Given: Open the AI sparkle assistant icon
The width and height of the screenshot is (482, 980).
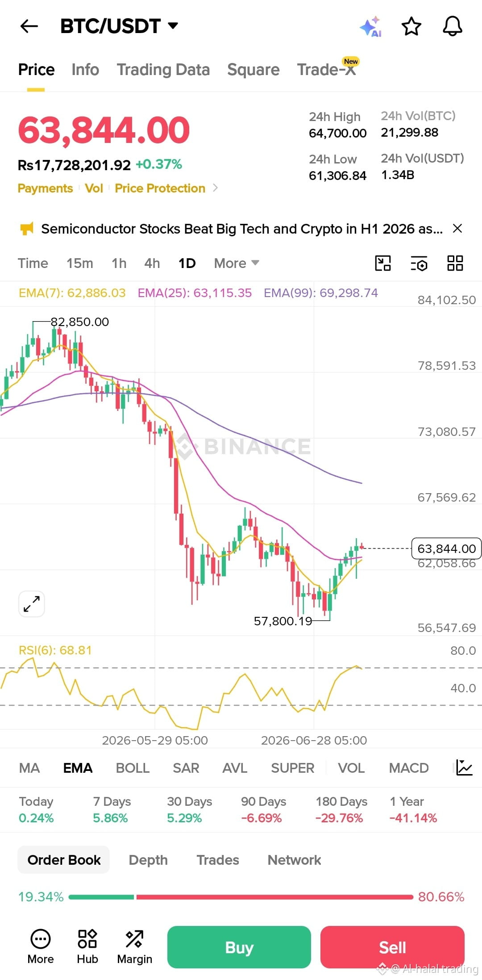Looking at the screenshot, I should click(x=370, y=27).
